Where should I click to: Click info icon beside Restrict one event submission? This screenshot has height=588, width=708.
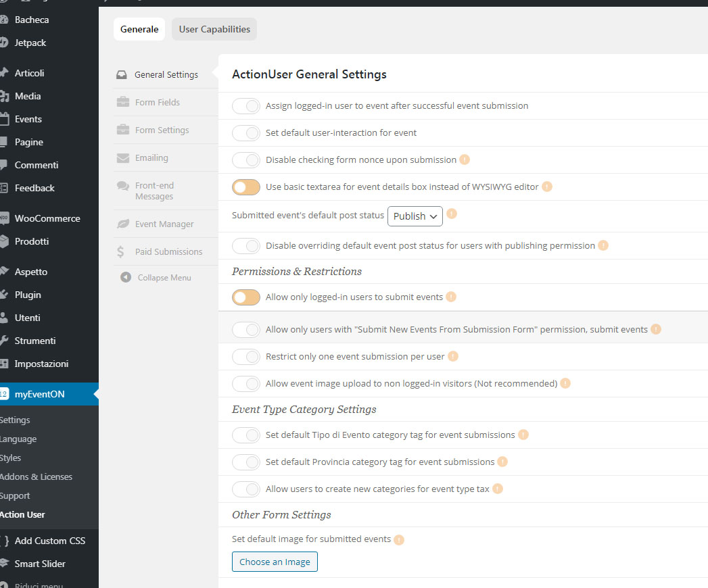[x=453, y=356]
